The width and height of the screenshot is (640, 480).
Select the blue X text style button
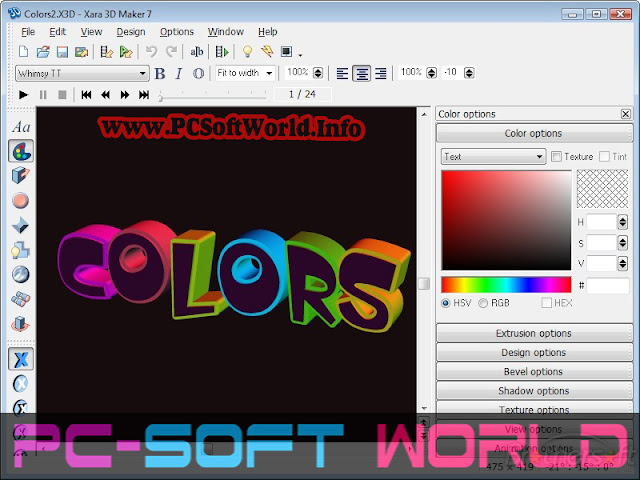point(21,359)
